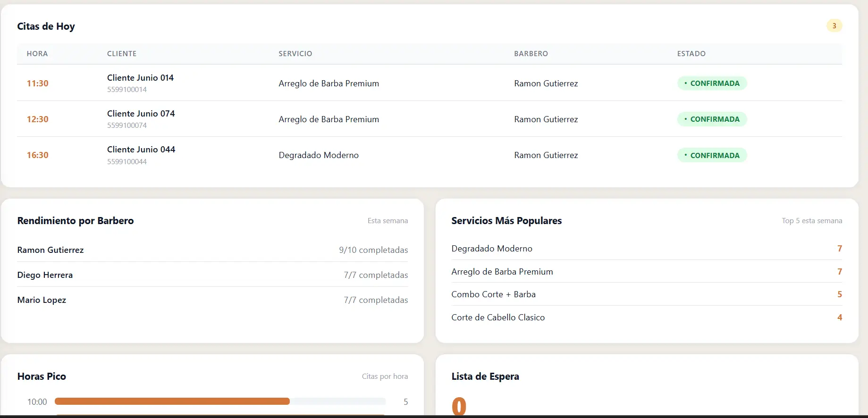Select the CLIENTE column header
Image resolution: width=868 pixels, height=418 pixels.
[x=122, y=54]
